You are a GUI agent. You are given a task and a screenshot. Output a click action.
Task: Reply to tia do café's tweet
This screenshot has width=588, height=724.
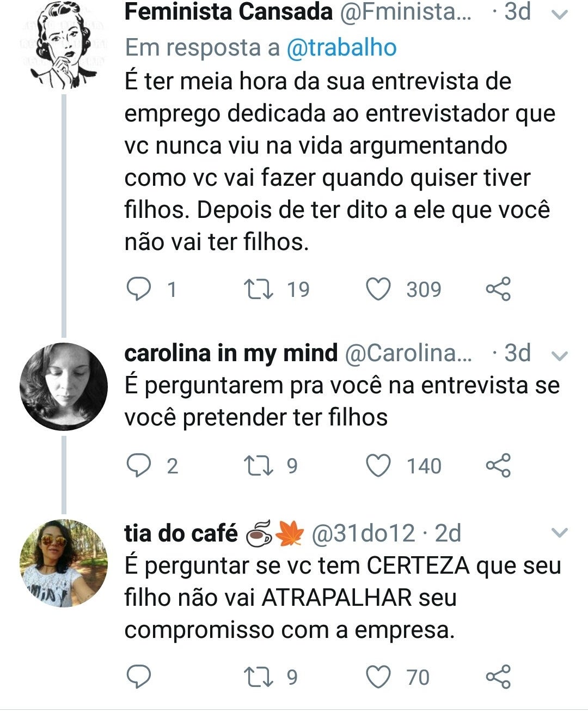[x=138, y=677]
